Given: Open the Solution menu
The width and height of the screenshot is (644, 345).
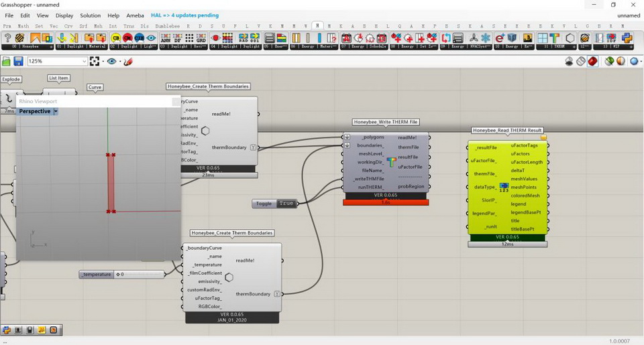Looking at the screenshot, I should click(90, 15).
